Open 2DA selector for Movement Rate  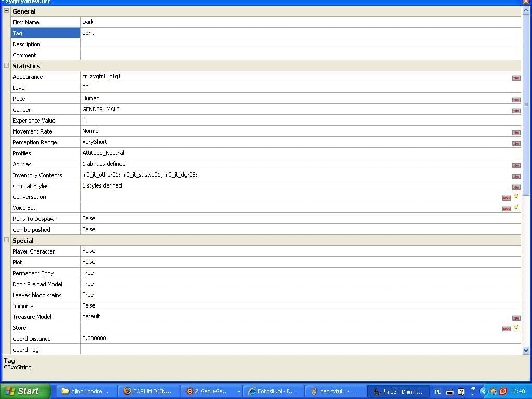coord(516,132)
